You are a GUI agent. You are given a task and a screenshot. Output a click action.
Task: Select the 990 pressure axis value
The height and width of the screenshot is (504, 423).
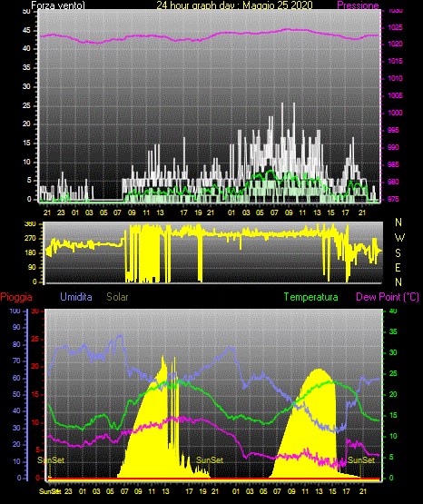point(394,147)
